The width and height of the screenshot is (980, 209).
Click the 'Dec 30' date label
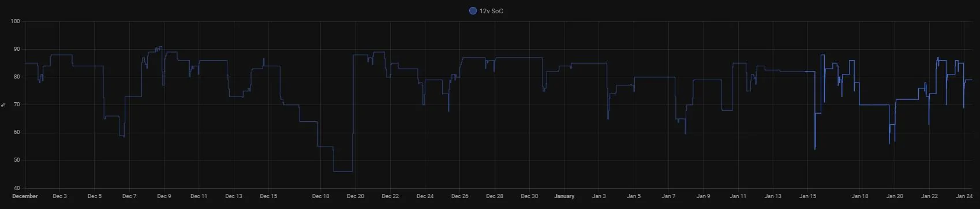tap(529, 196)
